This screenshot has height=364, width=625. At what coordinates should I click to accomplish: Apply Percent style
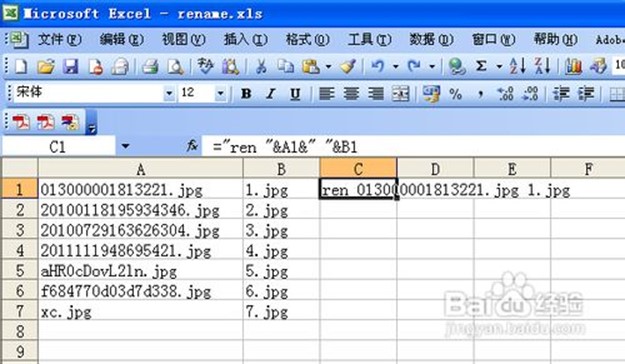456,94
